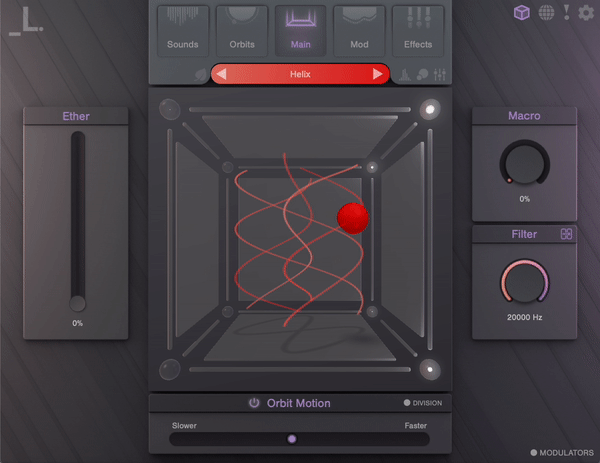Click the inner bottom-right corner node
The image size is (600, 463).
pyautogui.click(x=372, y=311)
